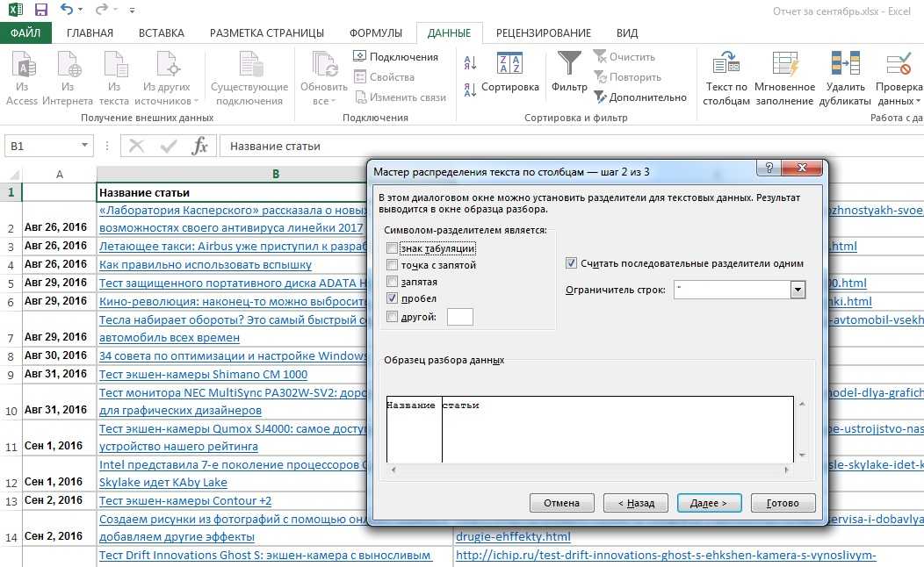
Task: Open the Сортировка sort dialog
Action: click(x=509, y=74)
